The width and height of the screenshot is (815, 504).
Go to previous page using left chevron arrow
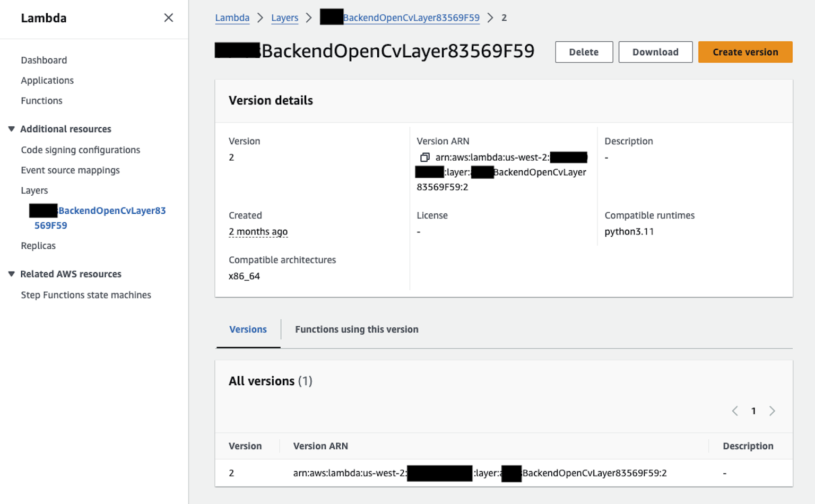click(735, 411)
